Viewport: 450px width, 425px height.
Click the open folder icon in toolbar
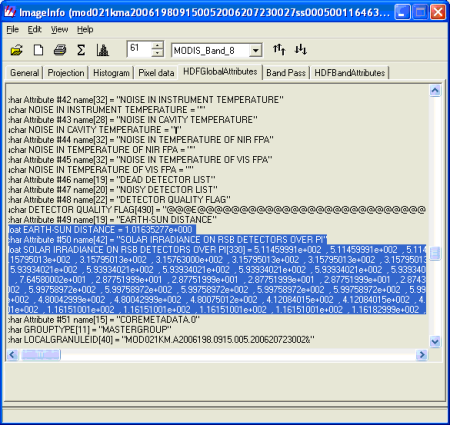coord(16,50)
